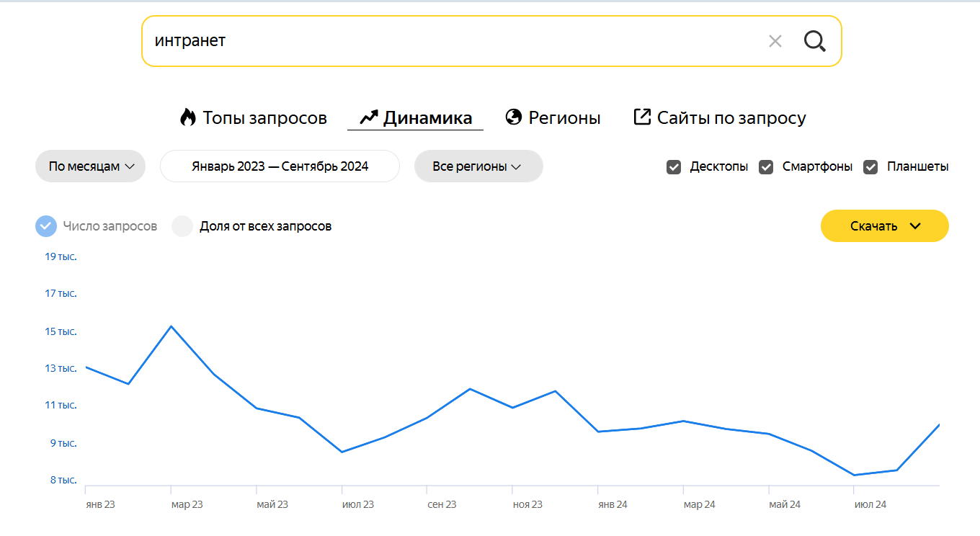Click the ноя 23 x-axis label
This screenshot has height=536, width=980.
point(527,504)
